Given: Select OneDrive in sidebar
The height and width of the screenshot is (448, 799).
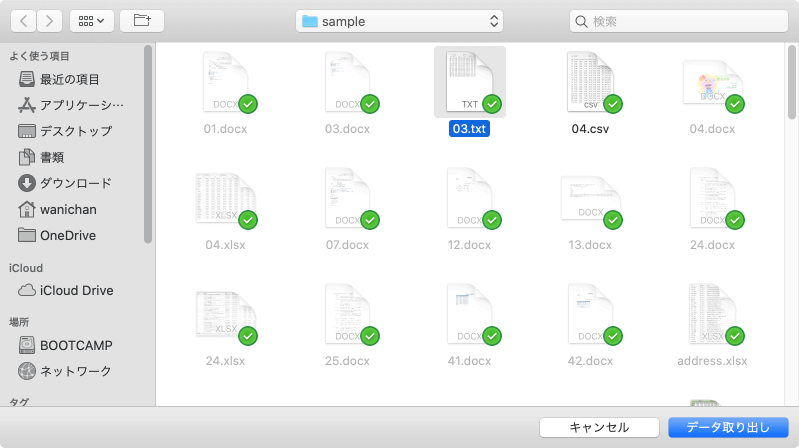Looking at the screenshot, I should tap(57, 235).
